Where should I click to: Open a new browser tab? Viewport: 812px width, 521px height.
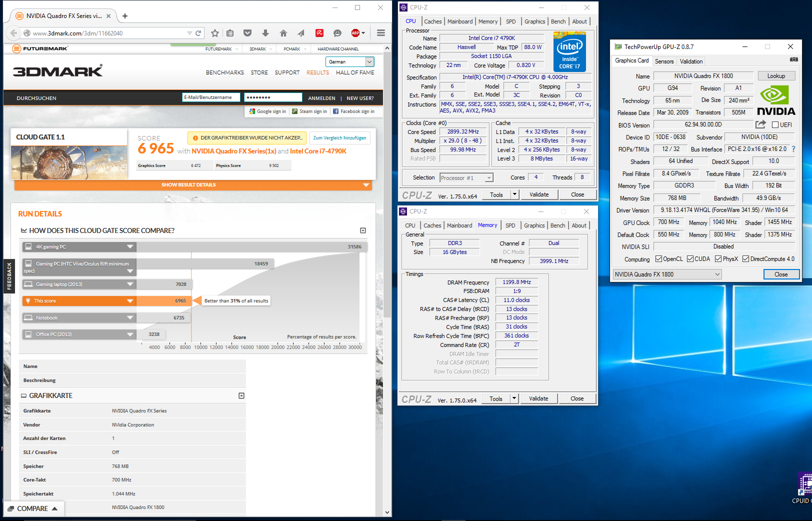click(125, 16)
